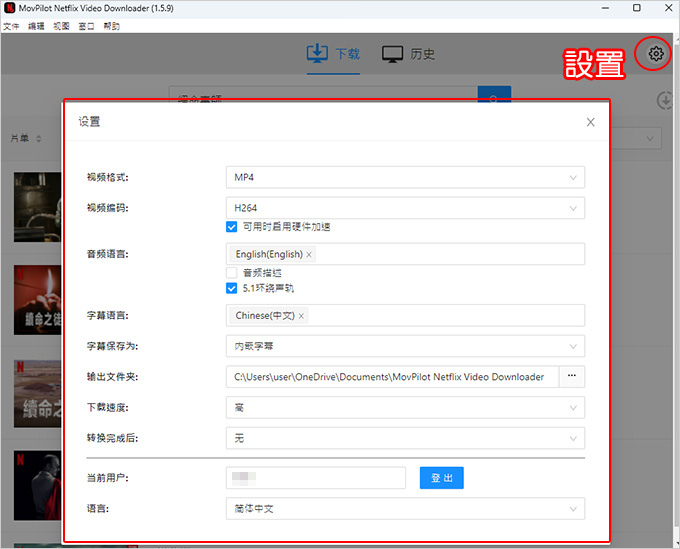Open the 视频格式 MP4 dropdown
The width and height of the screenshot is (680, 549).
pyautogui.click(x=405, y=177)
